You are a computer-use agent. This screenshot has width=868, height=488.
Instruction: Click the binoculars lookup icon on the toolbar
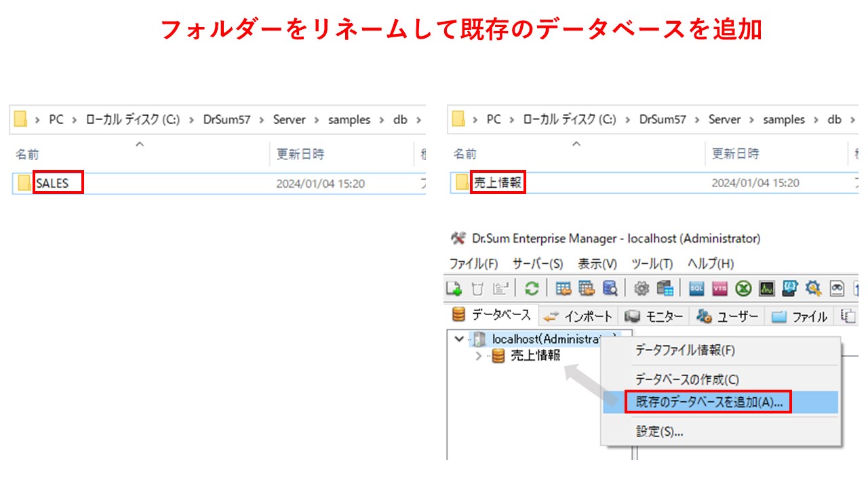pos(837,288)
